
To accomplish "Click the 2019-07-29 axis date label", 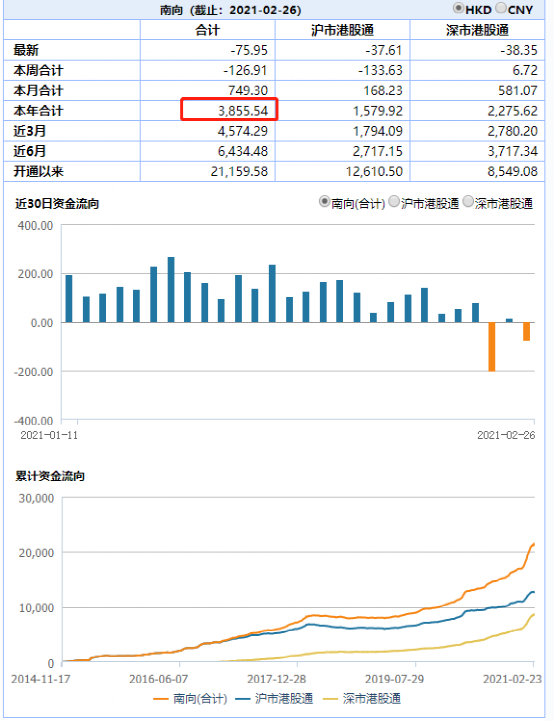I will coord(394,679).
